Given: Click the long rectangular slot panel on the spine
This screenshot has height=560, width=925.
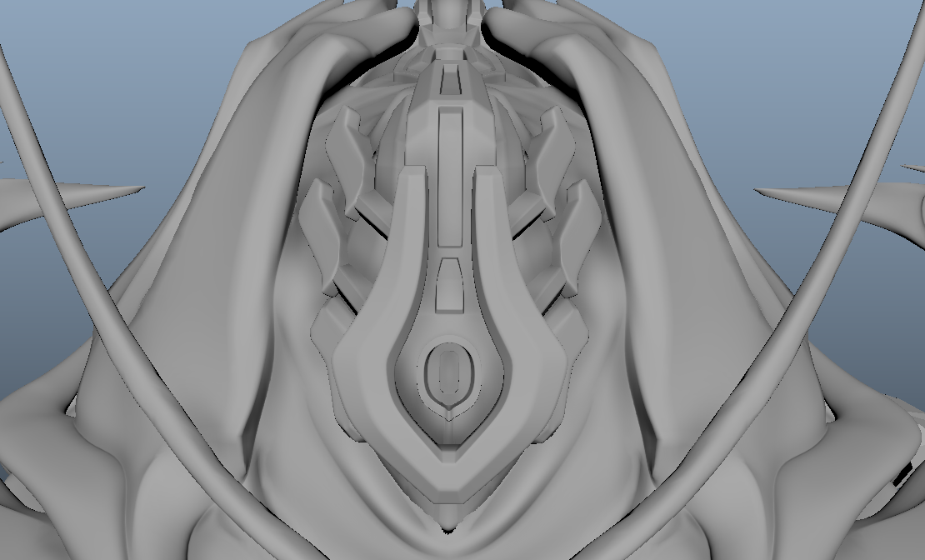Looking at the screenshot, I should click(449, 177).
